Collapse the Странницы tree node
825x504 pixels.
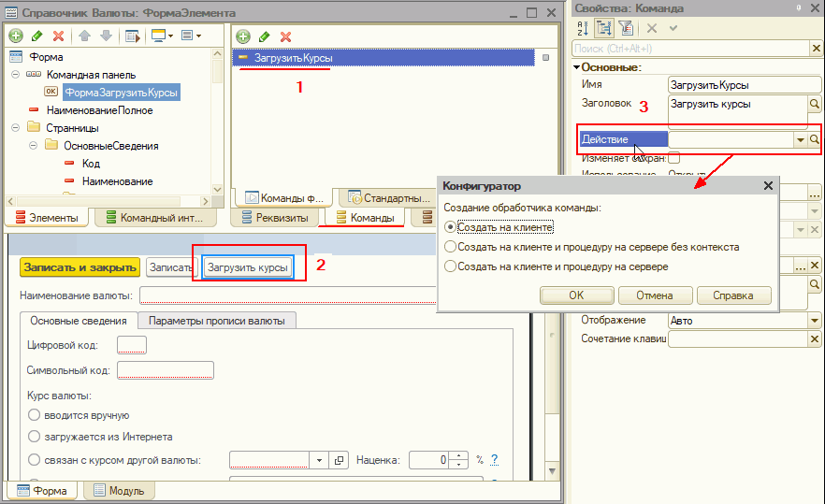[x=15, y=128]
